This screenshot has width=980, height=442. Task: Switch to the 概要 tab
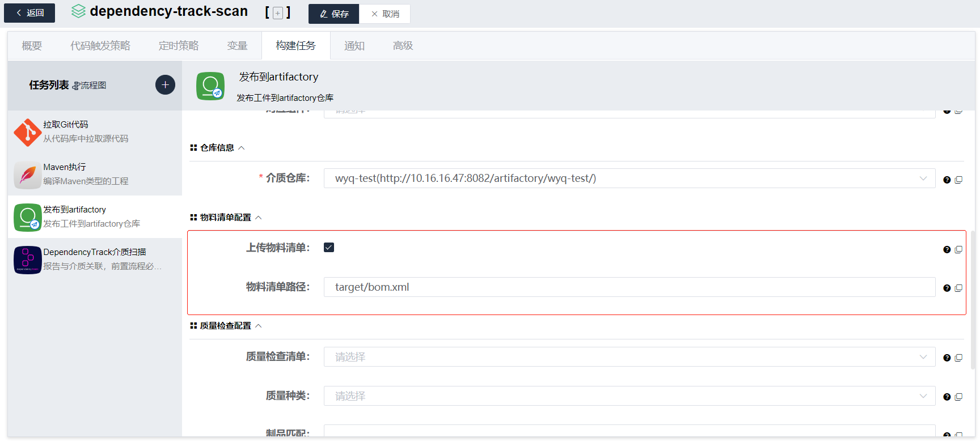click(x=32, y=45)
